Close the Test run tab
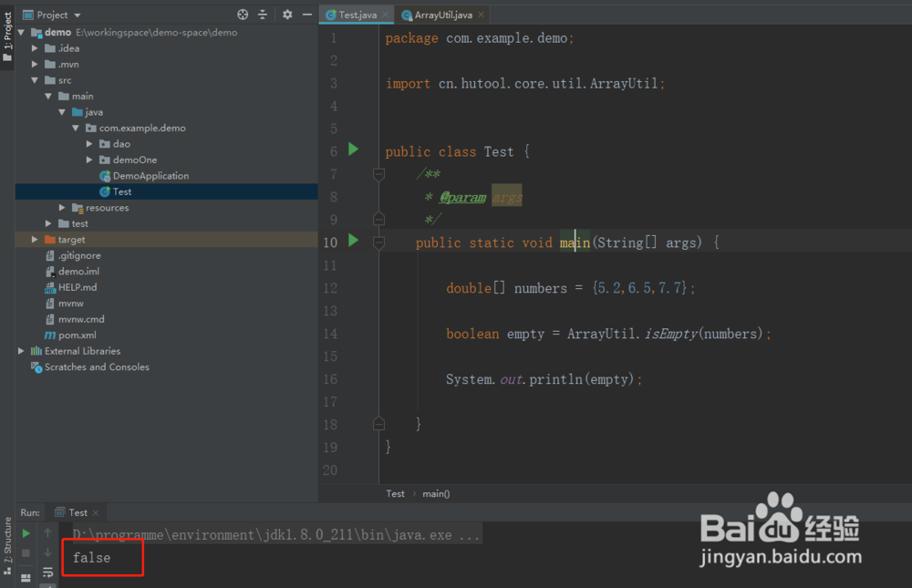912x588 pixels. 96,512
